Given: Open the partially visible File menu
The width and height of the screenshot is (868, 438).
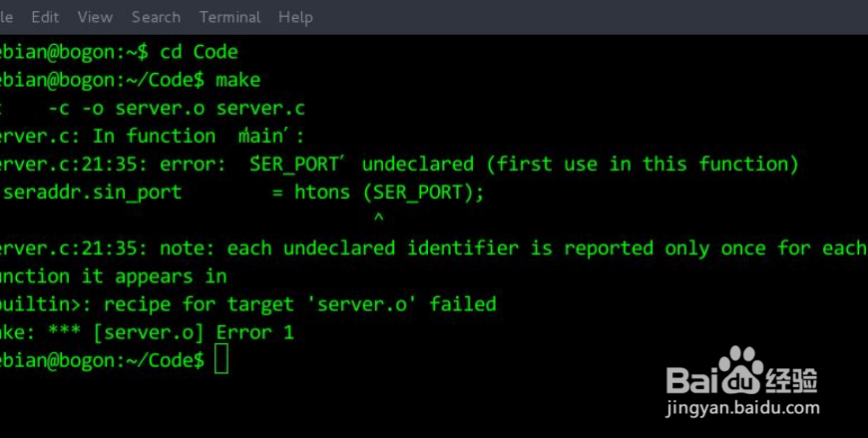Looking at the screenshot, I should coord(6,17).
